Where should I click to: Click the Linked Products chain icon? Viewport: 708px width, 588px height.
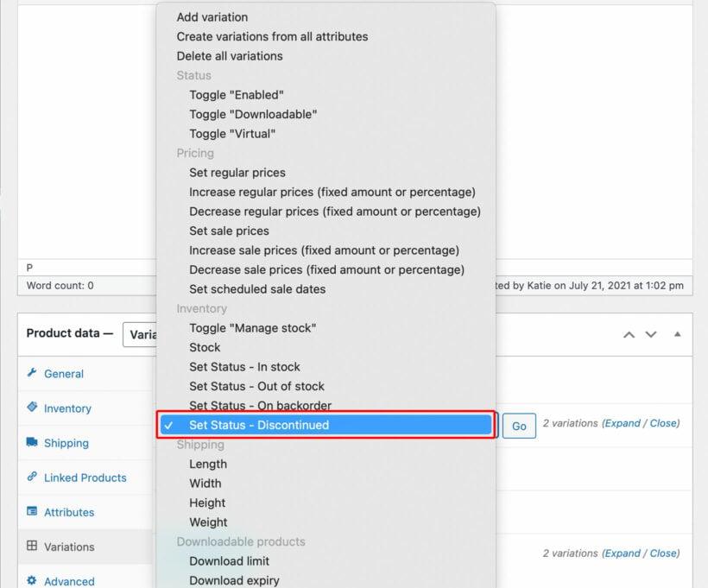click(32, 477)
